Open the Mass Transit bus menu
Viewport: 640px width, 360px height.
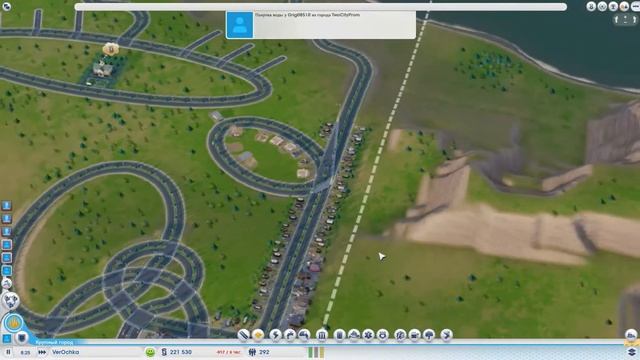click(415, 335)
